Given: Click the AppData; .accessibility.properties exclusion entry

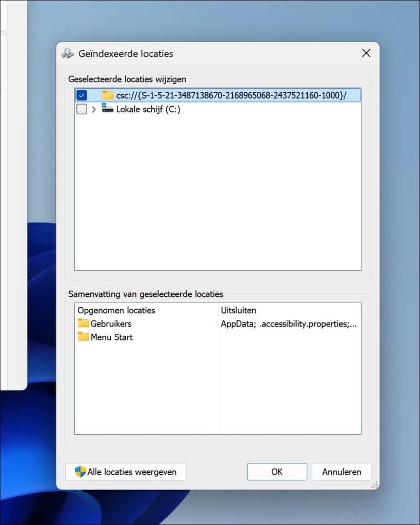Looking at the screenshot, I should click(289, 324).
